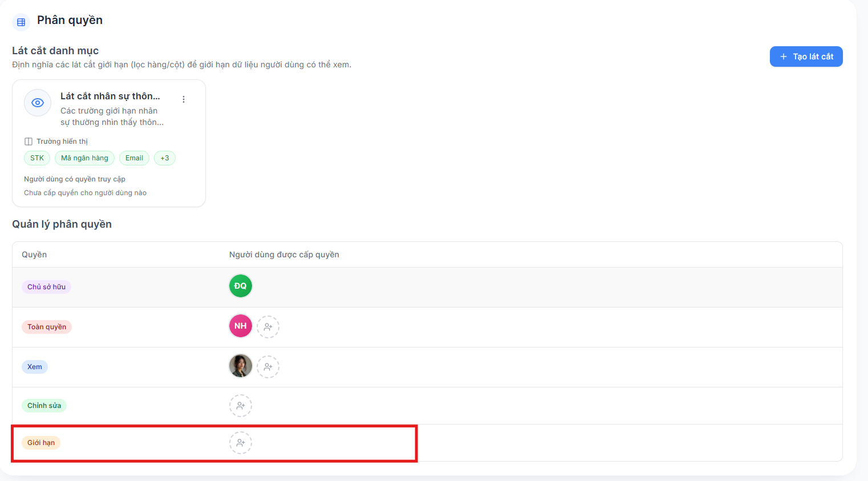The height and width of the screenshot is (481, 868).
Task: Add a user to Chỉnh sửa permission
Action: pyautogui.click(x=241, y=406)
